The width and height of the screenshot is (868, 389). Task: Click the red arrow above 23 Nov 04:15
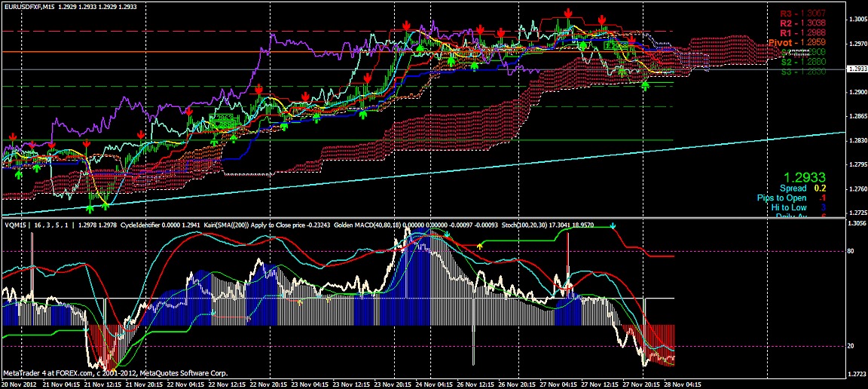[x=304, y=97]
